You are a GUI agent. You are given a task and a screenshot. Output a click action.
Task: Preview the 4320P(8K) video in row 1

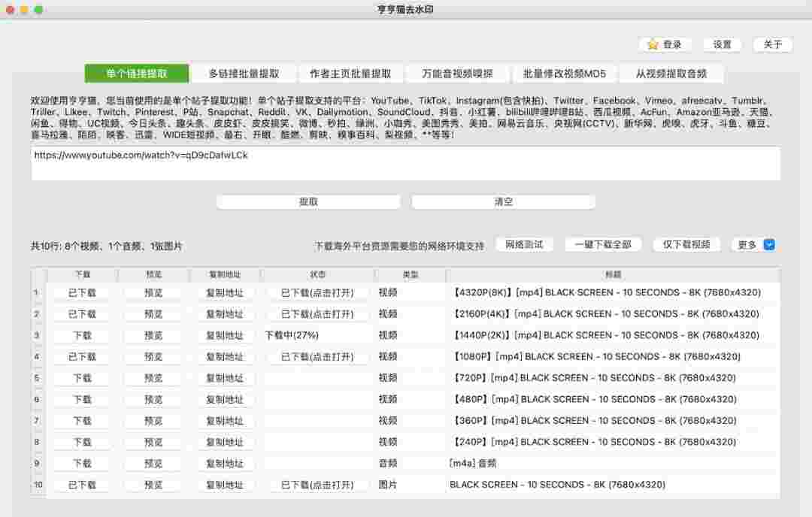(153, 293)
